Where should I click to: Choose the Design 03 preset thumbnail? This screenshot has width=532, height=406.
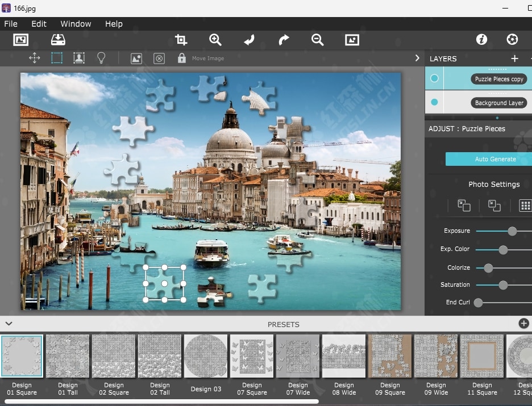click(x=206, y=356)
